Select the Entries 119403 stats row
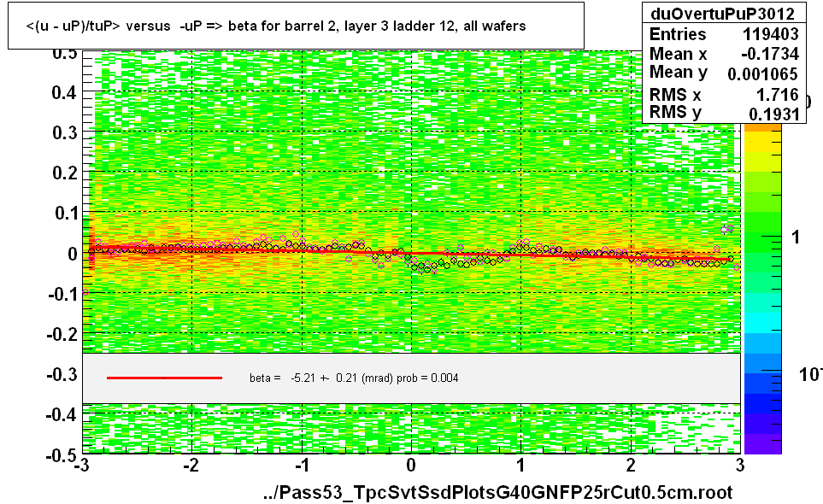Viewport: 823px width, 504px height. (x=724, y=34)
